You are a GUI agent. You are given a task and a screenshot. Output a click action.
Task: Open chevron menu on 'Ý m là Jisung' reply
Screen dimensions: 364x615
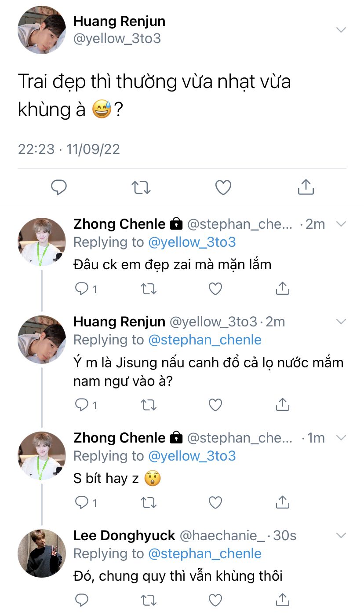pos(341,322)
